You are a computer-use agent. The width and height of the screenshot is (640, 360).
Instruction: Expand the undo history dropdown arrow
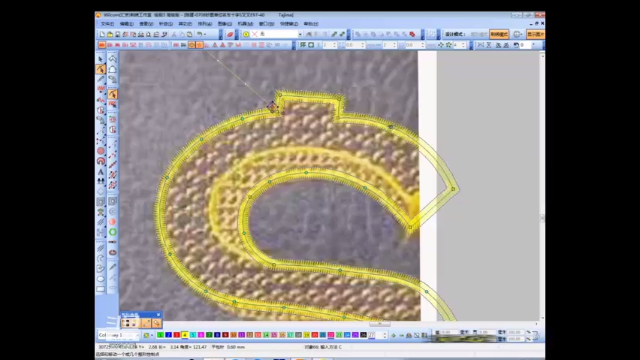pyautogui.click(x=205, y=35)
